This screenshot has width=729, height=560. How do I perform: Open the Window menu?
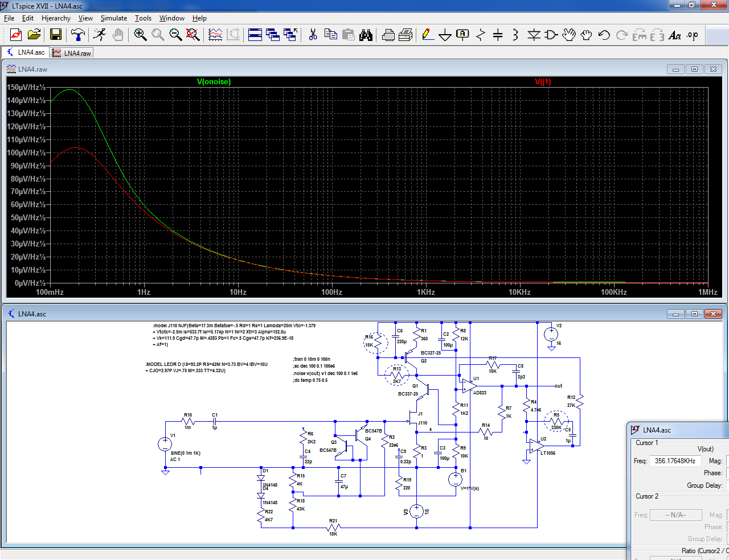pos(171,18)
